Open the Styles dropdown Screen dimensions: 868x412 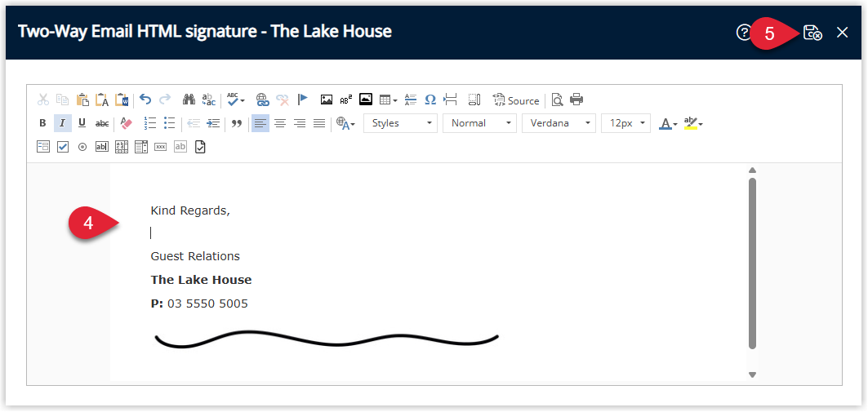click(x=400, y=123)
